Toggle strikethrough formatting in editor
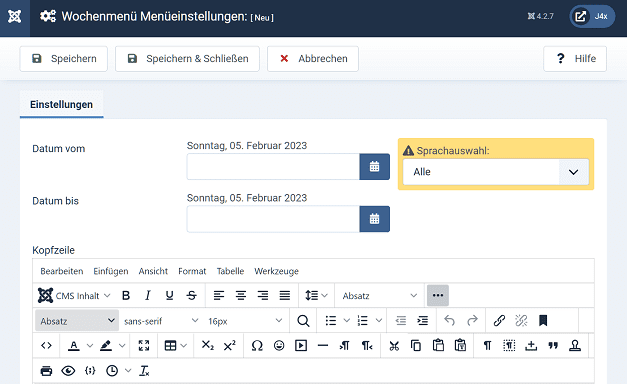 pyautogui.click(x=192, y=296)
